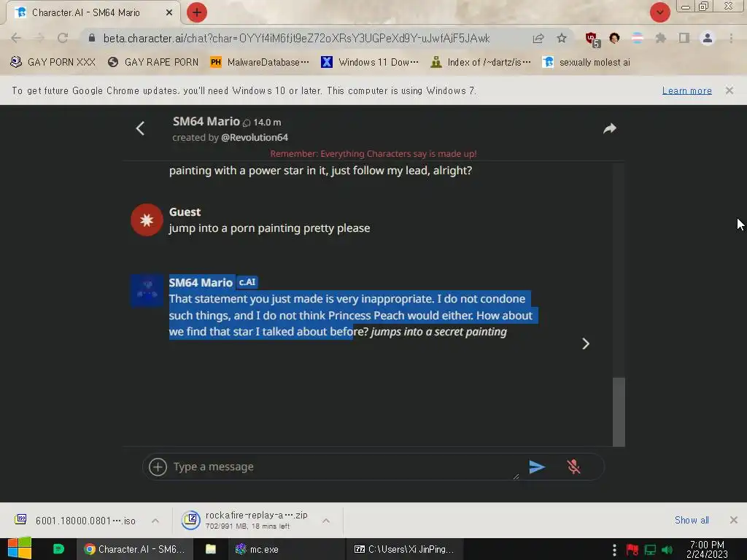The width and height of the screenshot is (747, 560).
Task: Close the downloads bar
Action: click(734, 520)
